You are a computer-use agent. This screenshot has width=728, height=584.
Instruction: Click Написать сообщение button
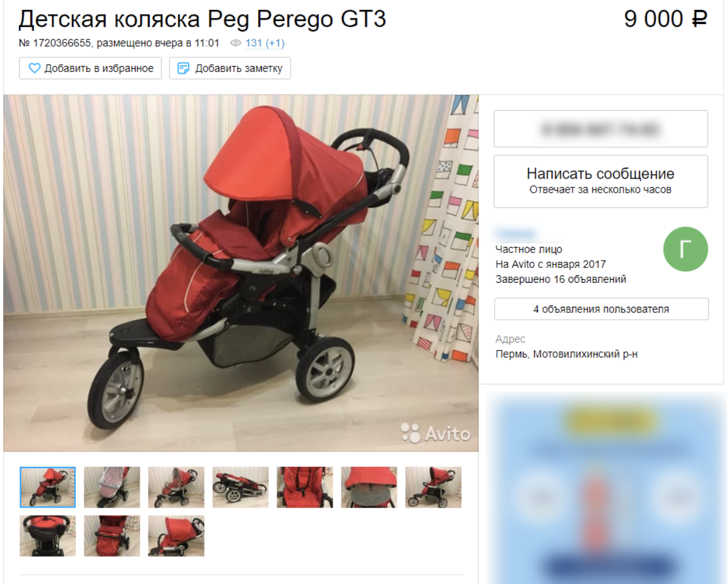tap(601, 181)
